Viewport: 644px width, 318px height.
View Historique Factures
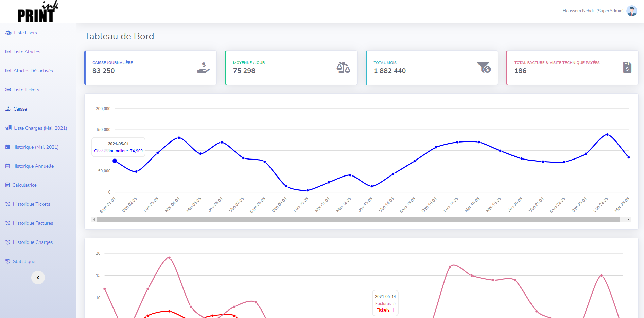point(33,223)
